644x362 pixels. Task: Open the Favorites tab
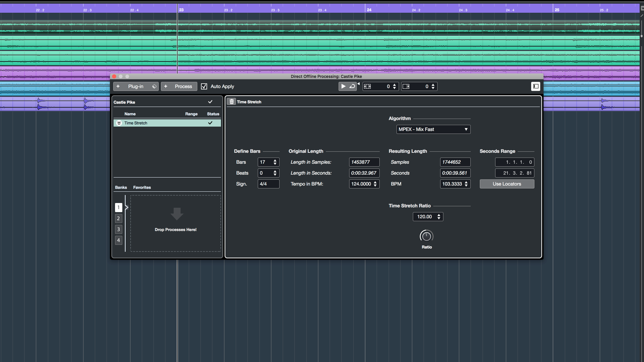click(x=142, y=187)
